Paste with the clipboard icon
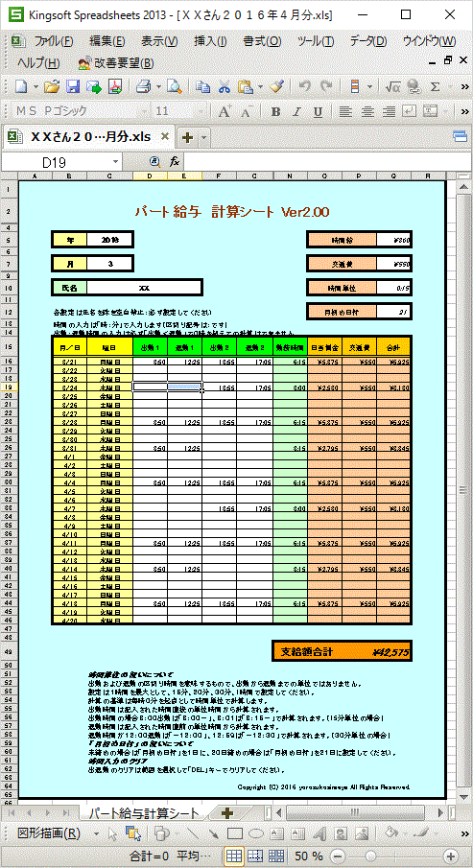The image size is (473, 868). 245,86
